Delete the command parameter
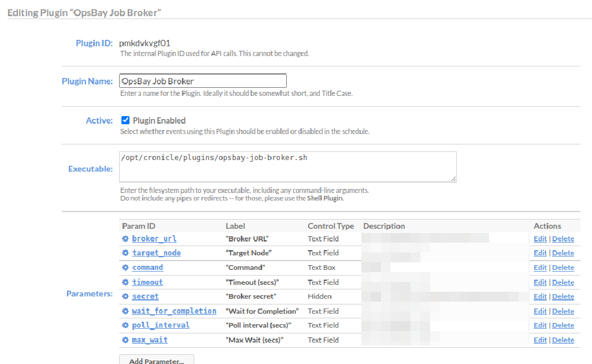 [563, 268]
